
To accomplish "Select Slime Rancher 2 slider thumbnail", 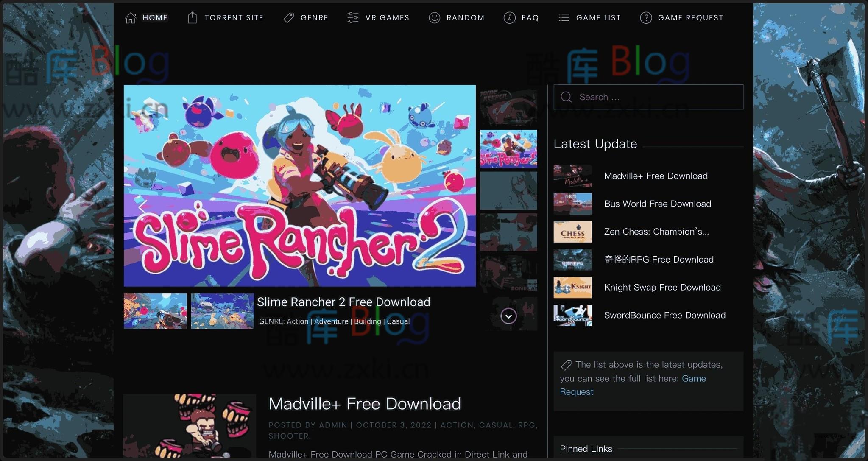I will (x=508, y=149).
